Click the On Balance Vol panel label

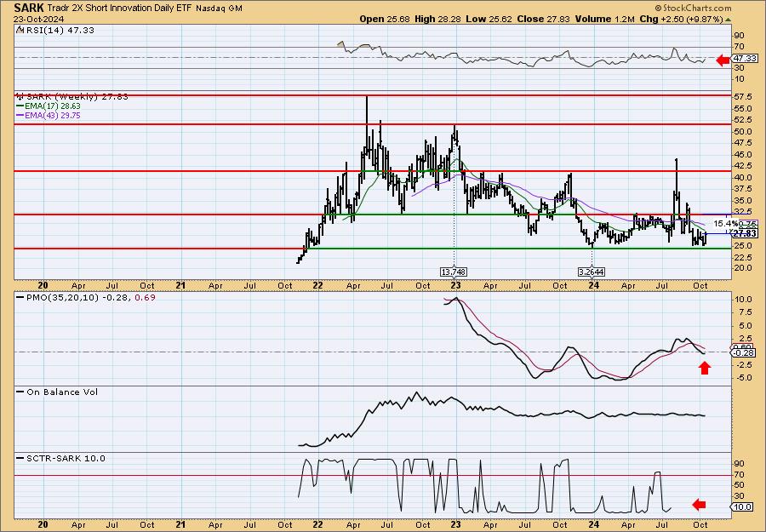point(57,392)
